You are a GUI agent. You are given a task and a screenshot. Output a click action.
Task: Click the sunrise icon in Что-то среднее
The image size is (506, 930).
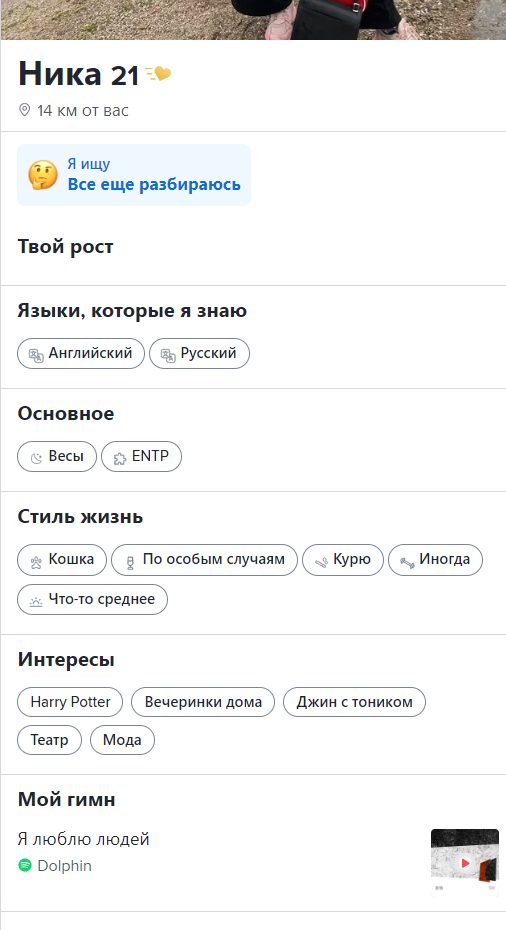click(x=36, y=601)
